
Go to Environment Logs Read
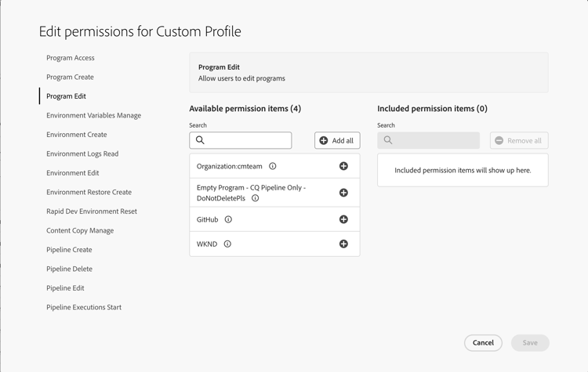pos(82,153)
